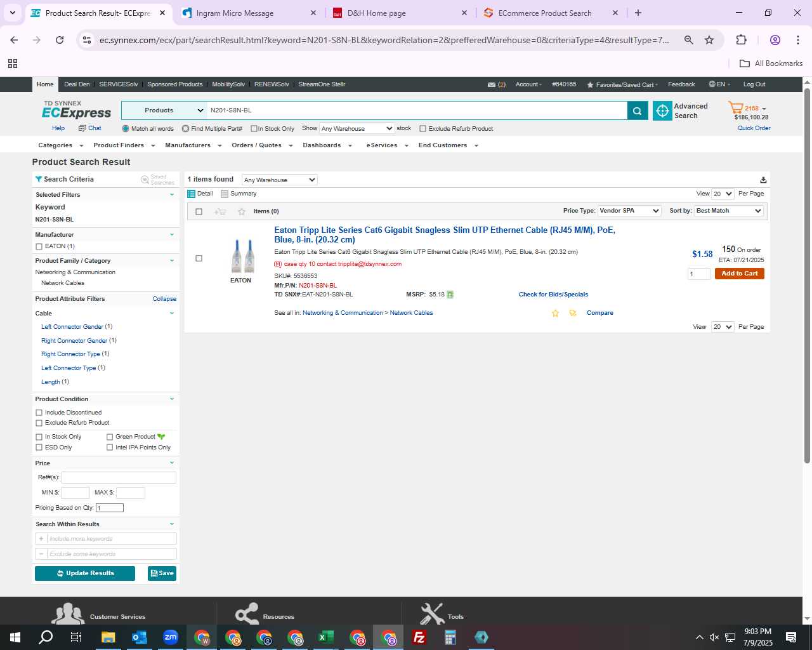Screen dimensions: 812x650
Task: Click browser reload button
Action: click(60, 40)
